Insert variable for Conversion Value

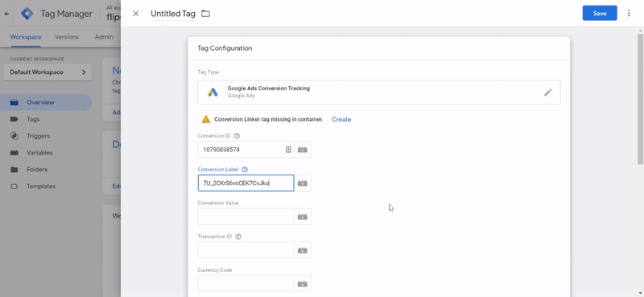(x=303, y=217)
